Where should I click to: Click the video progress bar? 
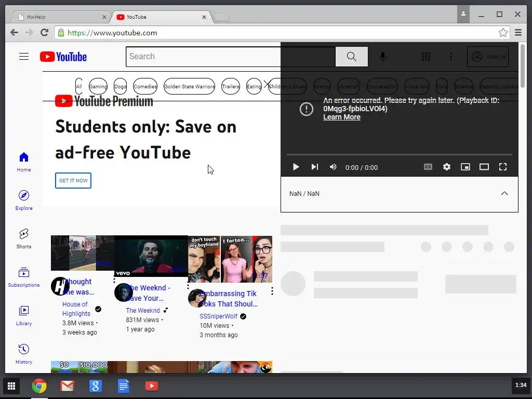400,155
